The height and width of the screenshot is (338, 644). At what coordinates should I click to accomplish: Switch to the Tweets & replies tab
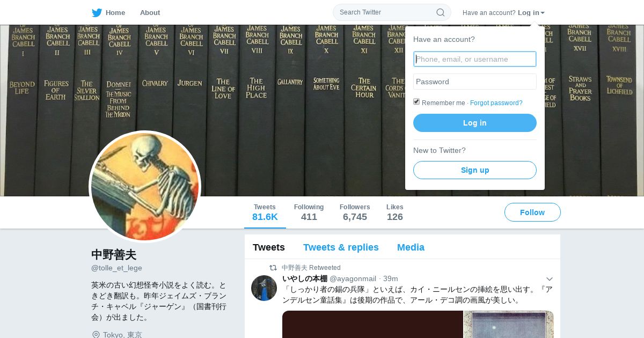point(341,247)
